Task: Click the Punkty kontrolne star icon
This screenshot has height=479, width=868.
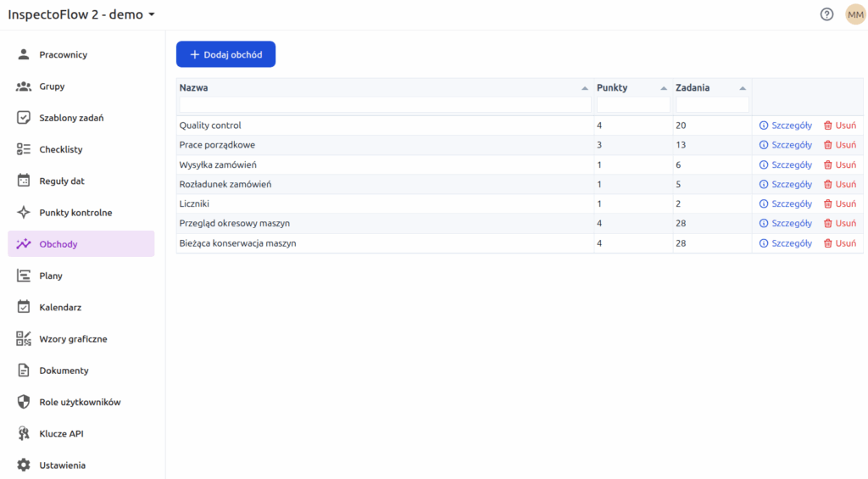Action: pos(24,213)
